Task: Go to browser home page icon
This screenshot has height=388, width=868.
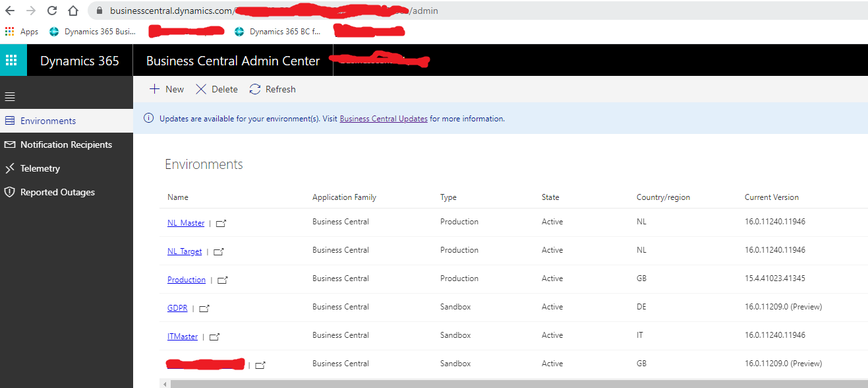Action: click(73, 11)
